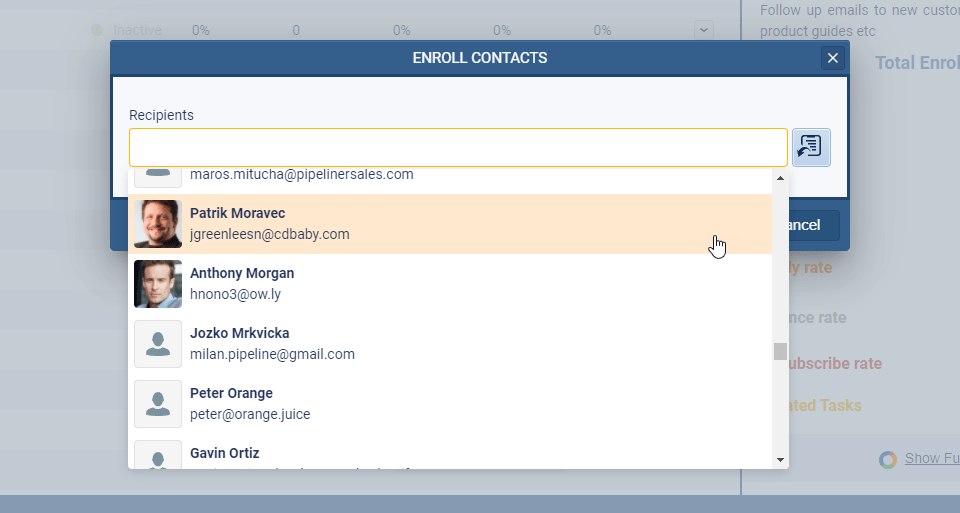The image size is (960, 513).
Task: Click Jozko Mrkvicka's placeholder avatar icon
Action: click(x=158, y=344)
